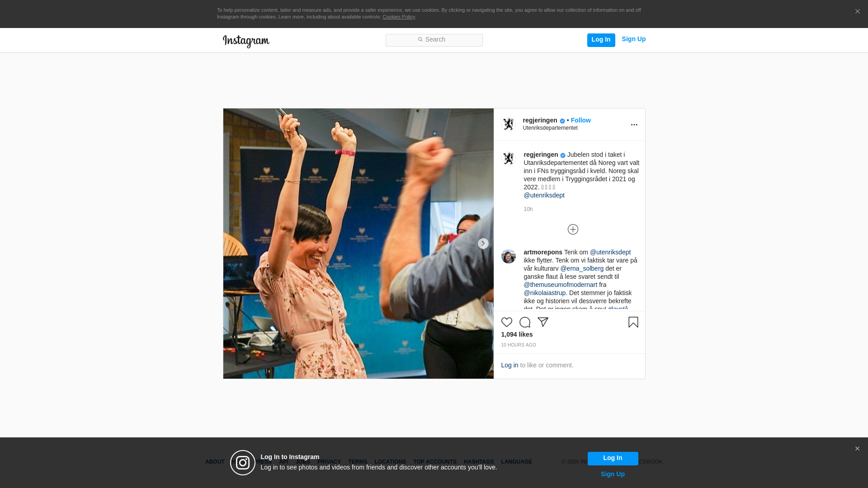Go to next photo with arrow

click(x=483, y=244)
